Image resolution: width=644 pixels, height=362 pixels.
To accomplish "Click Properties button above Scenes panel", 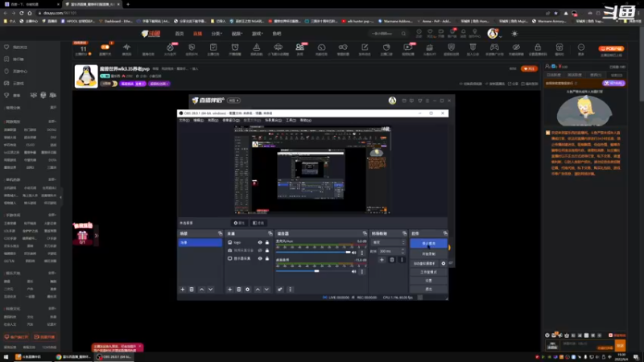I will [x=239, y=223].
